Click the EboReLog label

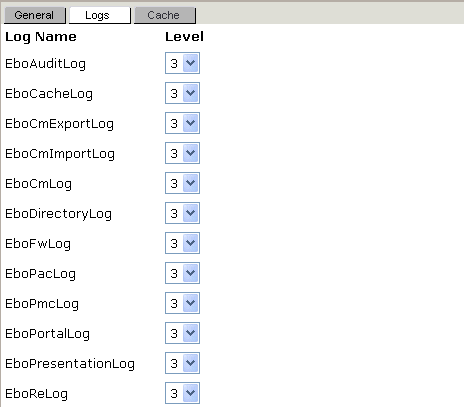36,394
